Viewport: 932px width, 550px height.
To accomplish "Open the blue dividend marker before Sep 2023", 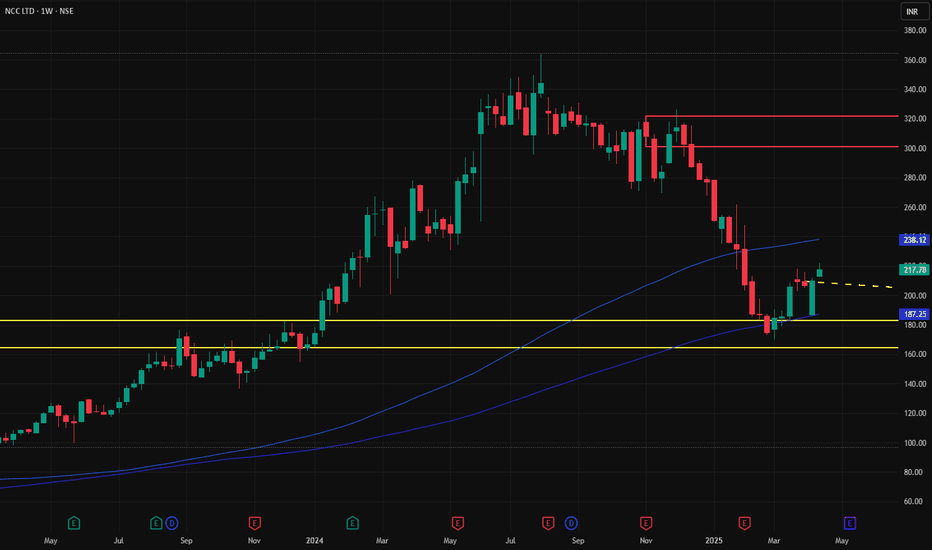I will click(172, 523).
